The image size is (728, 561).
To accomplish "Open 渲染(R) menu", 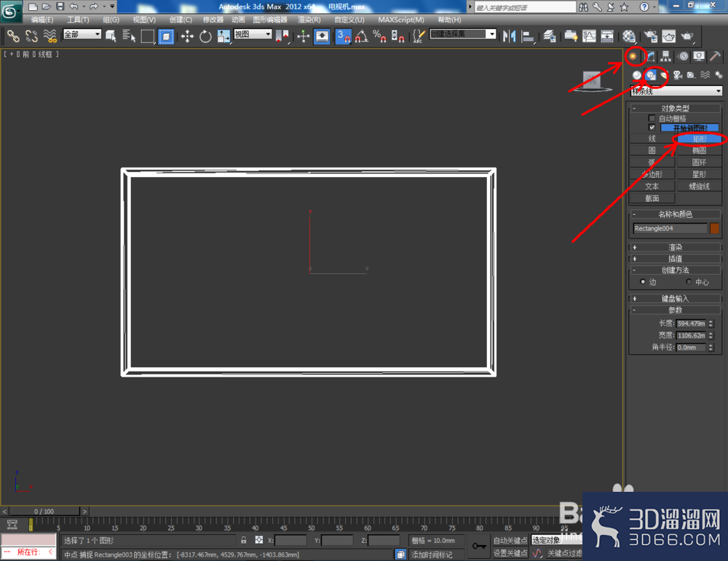I will [309, 20].
